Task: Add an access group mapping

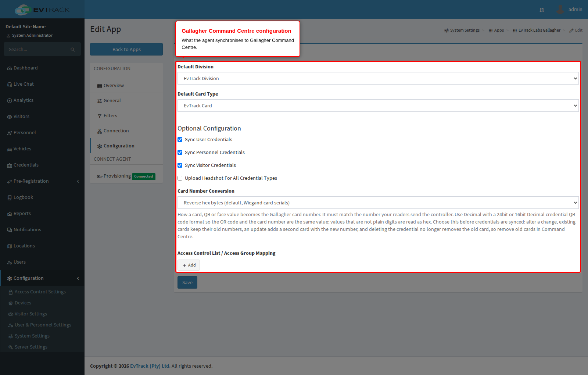Action: pyautogui.click(x=189, y=265)
